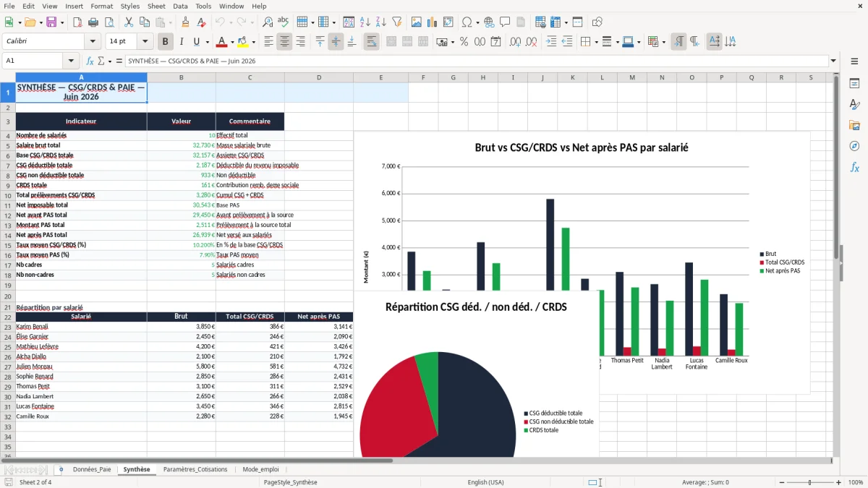This screenshot has width=868, height=488.
Task: Click the Clone Formatting paintbrush
Action: [x=185, y=22]
